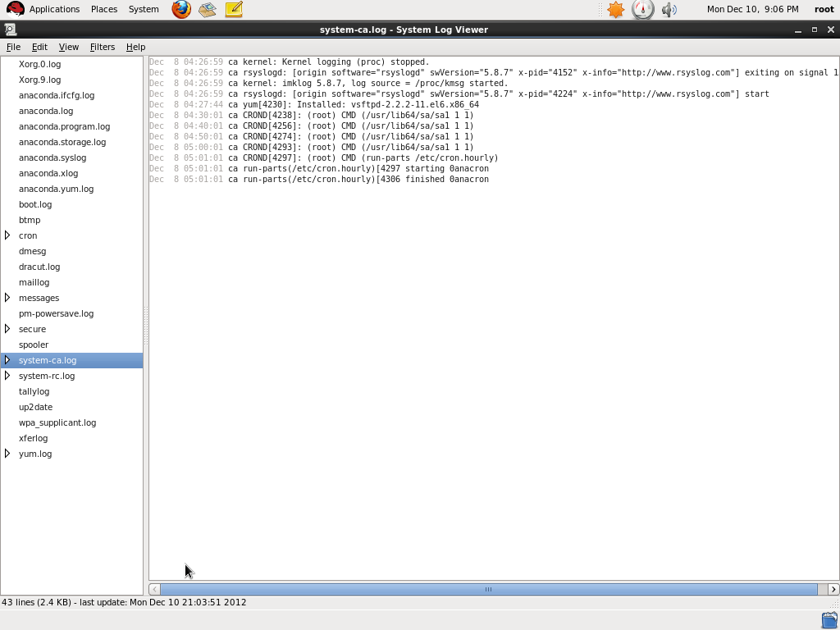Click the System Log Viewer window menu icon
The image size is (840, 630).
tap(10, 30)
